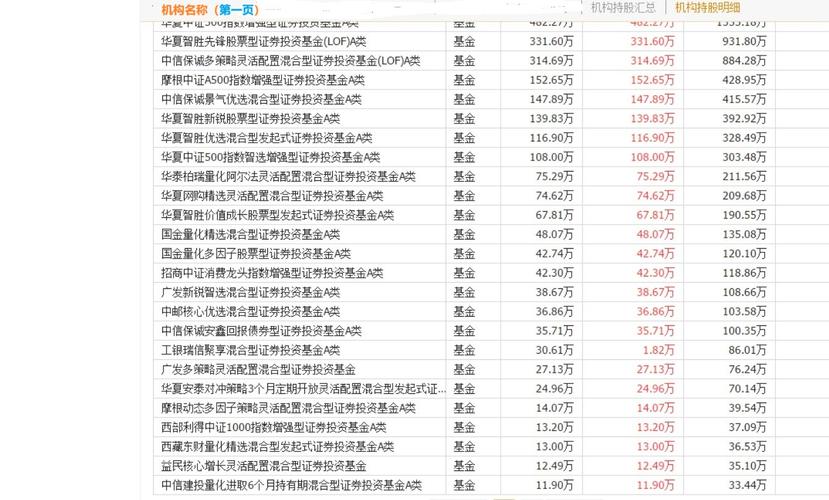Screen dimensions: 829x500
Task: Click market value 392.92万
Action: coord(744,118)
